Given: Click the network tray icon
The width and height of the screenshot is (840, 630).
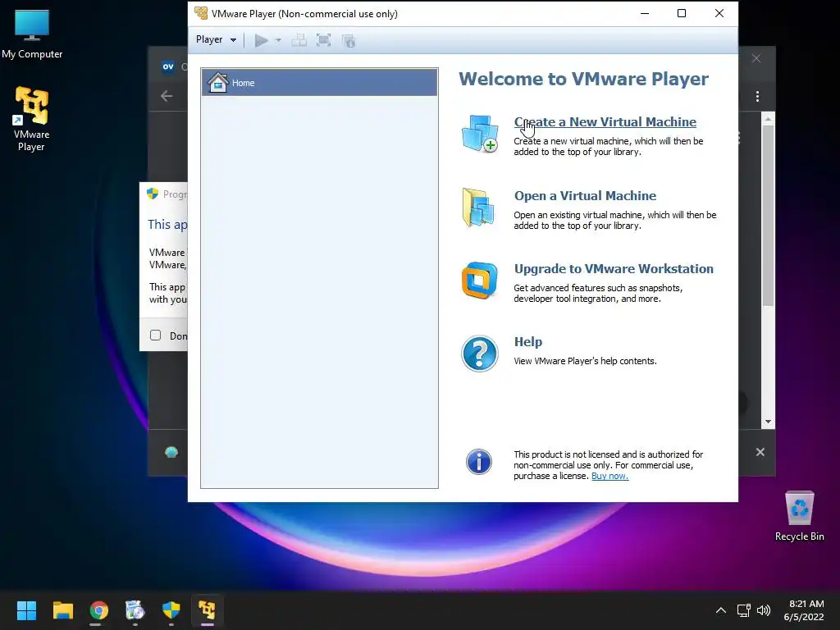Looking at the screenshot, I should 743,610.
